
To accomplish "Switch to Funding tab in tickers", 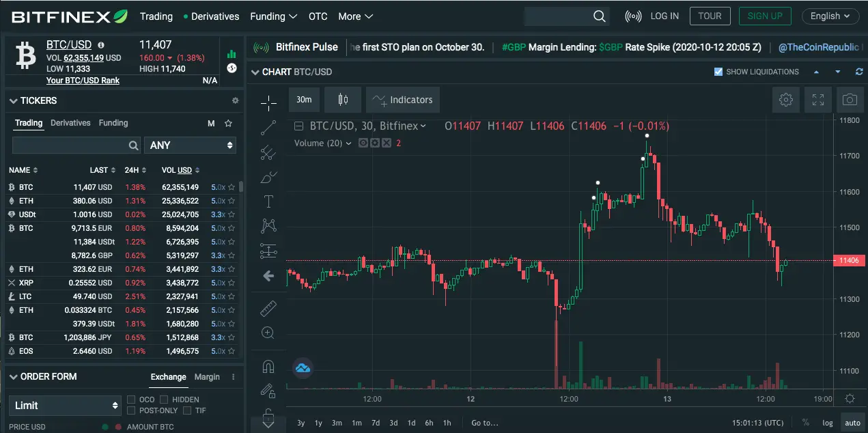I will (113, 123).
